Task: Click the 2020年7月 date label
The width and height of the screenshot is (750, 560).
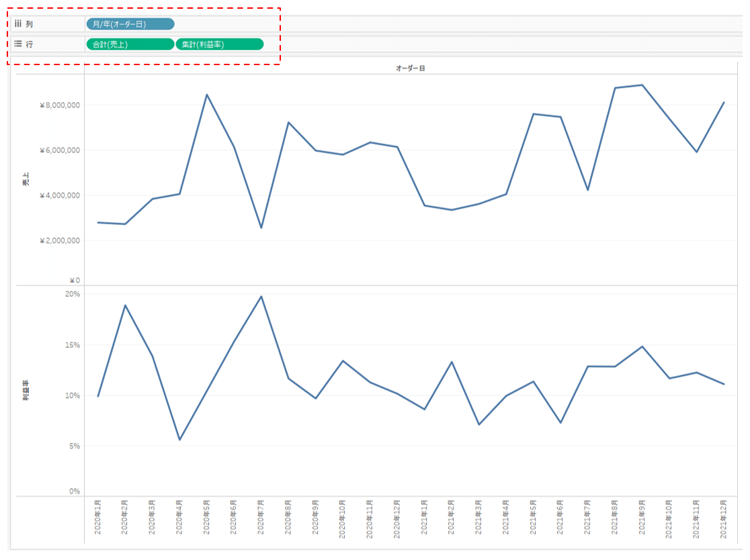Action: pyautogui.click(x=261, y=517)
